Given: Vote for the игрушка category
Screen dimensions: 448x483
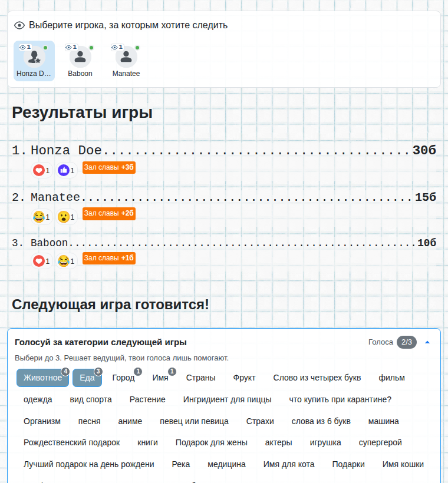Looking at the screenshot, I should [x=325, y=442].
